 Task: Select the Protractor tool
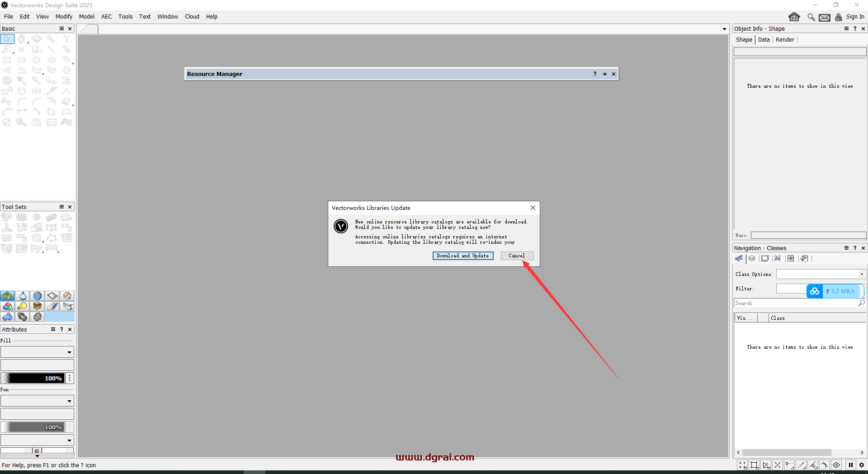click(x=37, y=122)
